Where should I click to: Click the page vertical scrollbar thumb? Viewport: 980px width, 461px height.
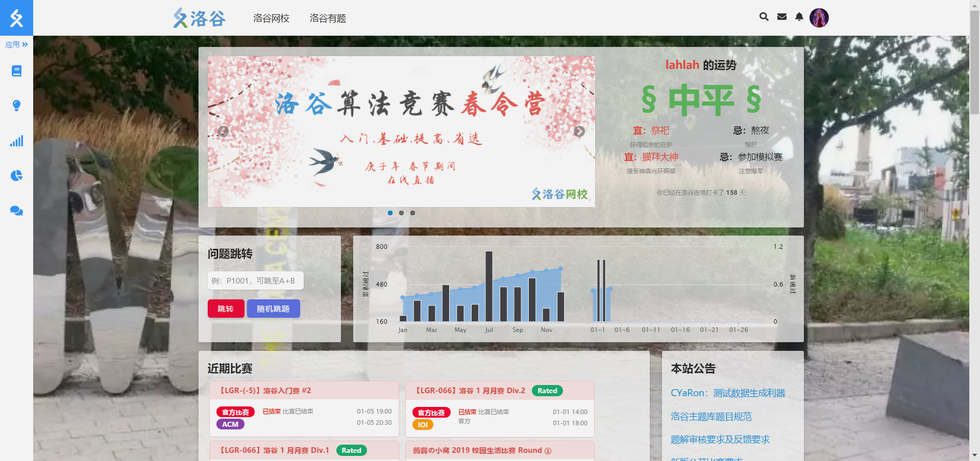(x=974, y=61)
